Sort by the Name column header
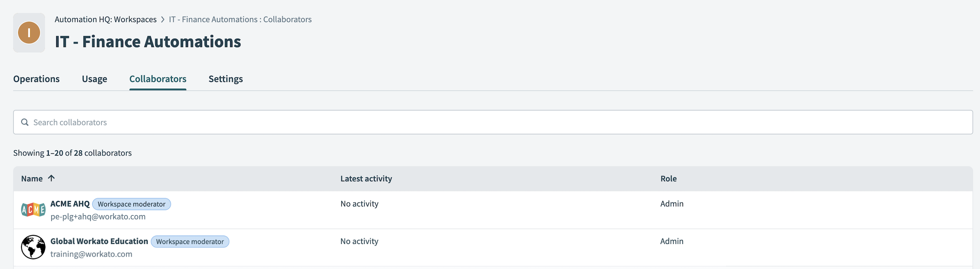Image resolution: width=980 pixels, height=269 pixels. (32, 178)
